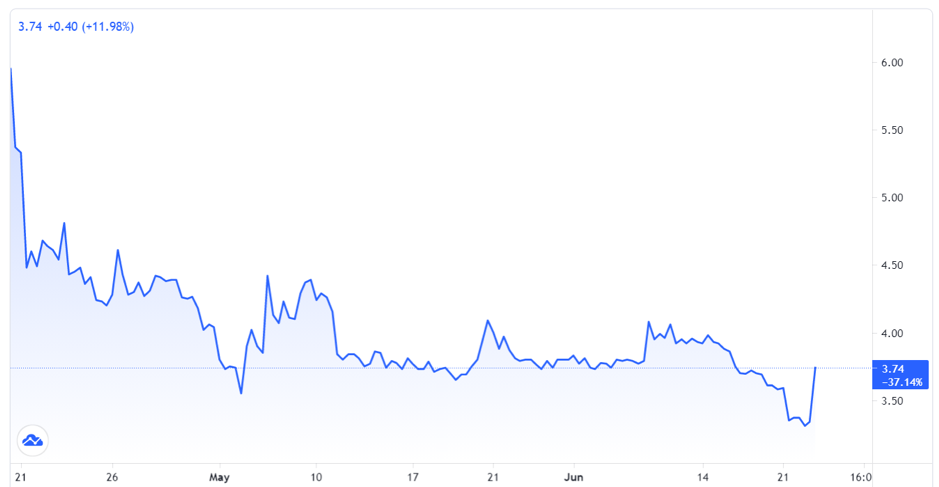Click the 17 date axis label
939x487 pixels.
tap(413, 477)
